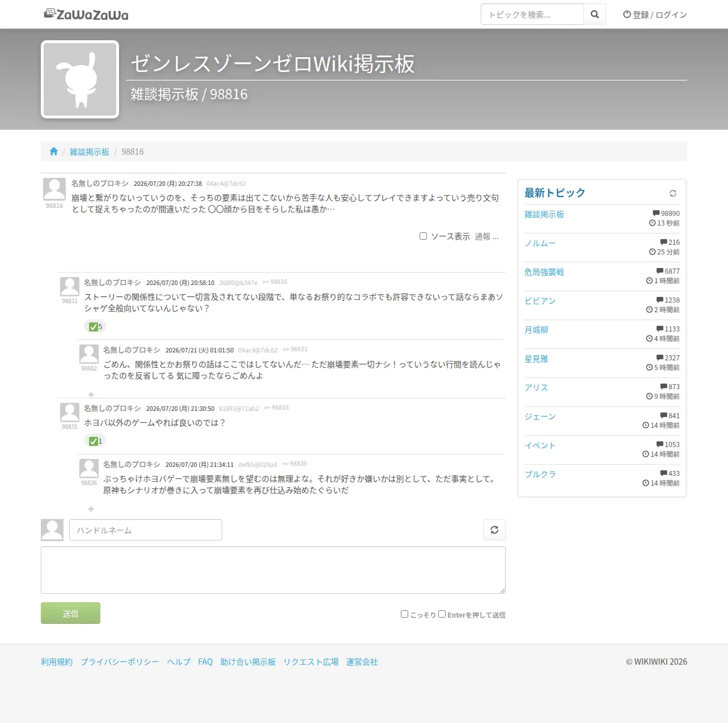Image resolution: width=728 pixels, height=723 pixels.
Task: Click the 登録 / ログイン link
Action: pyautogui.click(x=655, y=15)
